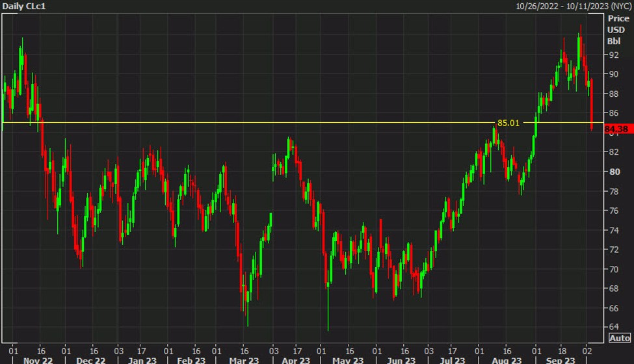Click the 80 price axis label
634x364 pixels.
[x=613, y=172]
